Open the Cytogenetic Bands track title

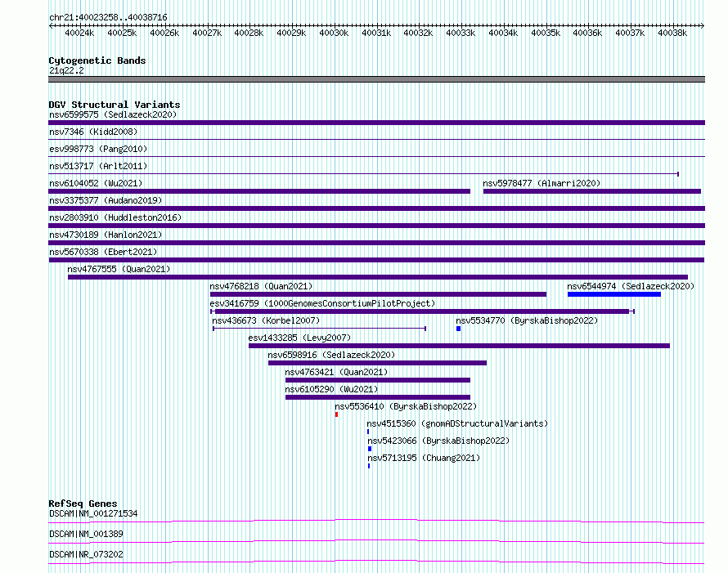(97, 60)
